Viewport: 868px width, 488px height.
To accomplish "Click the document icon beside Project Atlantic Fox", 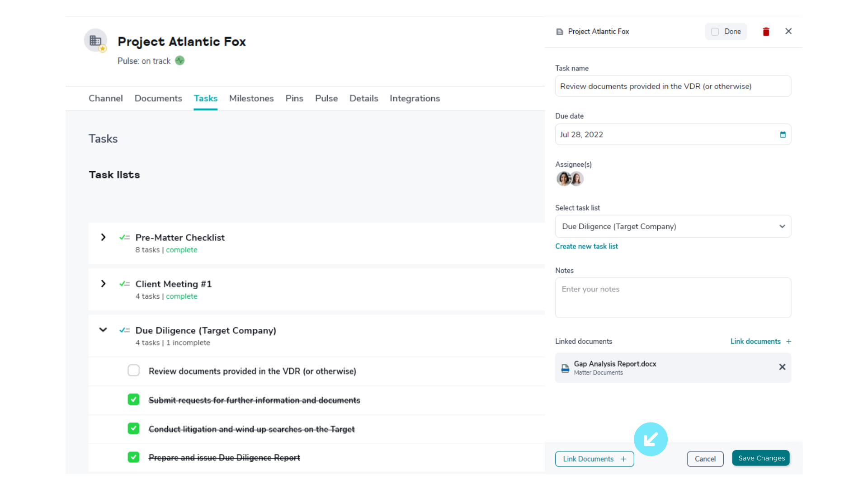I will pos(560,32).
